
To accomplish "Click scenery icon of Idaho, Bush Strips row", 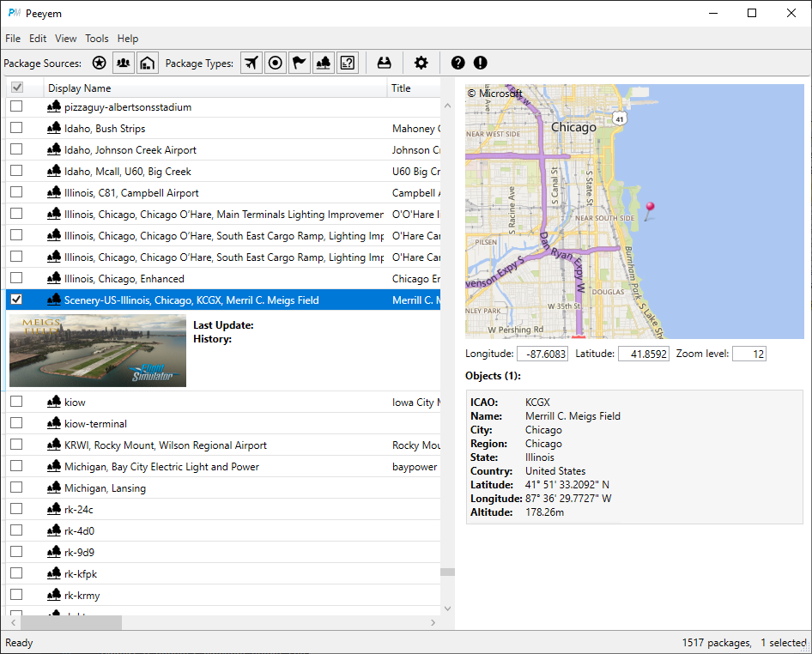I will point(54,128).
